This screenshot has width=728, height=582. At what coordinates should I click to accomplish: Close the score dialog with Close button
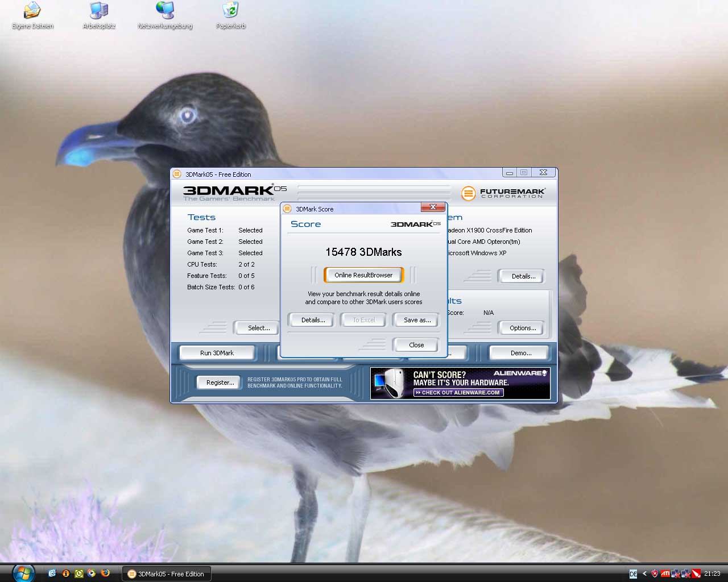[416, 345]
